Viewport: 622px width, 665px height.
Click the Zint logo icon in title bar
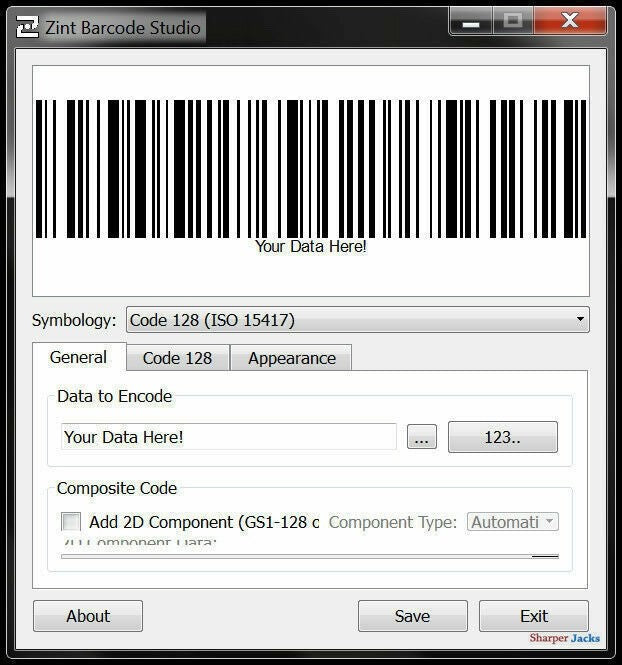[28, 26]
